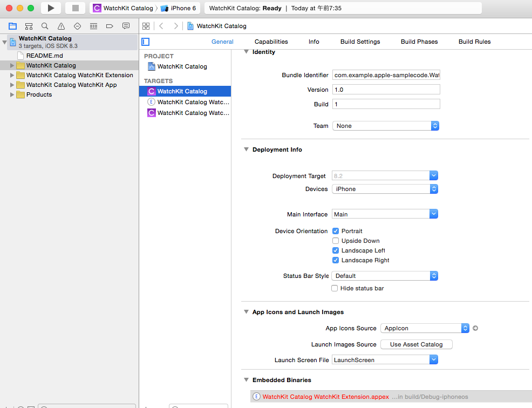532x408 pixels.
Task: Open the Team dropdown showing None
Action: [386, 126]
